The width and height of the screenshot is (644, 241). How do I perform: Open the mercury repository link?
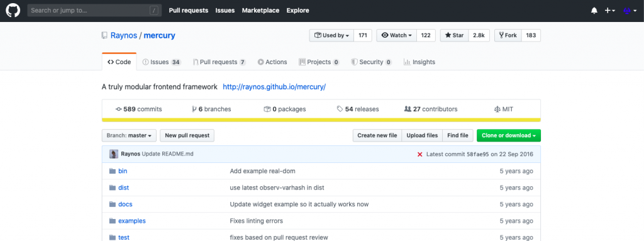[x=159, y=35]
